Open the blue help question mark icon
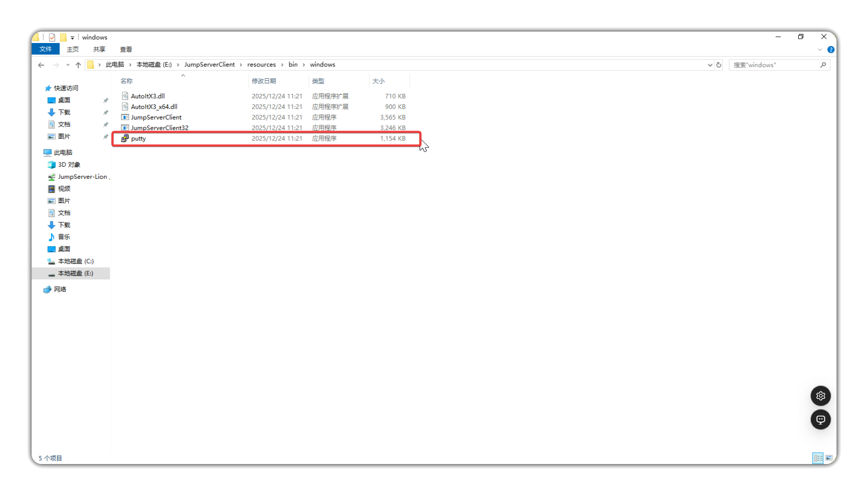 pos(831,50)
